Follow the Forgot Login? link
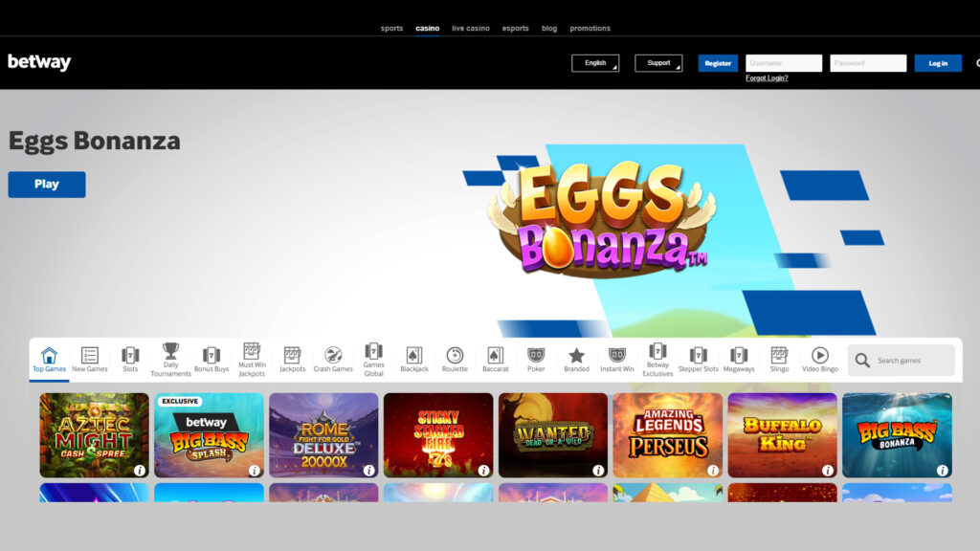 (767, 78)
